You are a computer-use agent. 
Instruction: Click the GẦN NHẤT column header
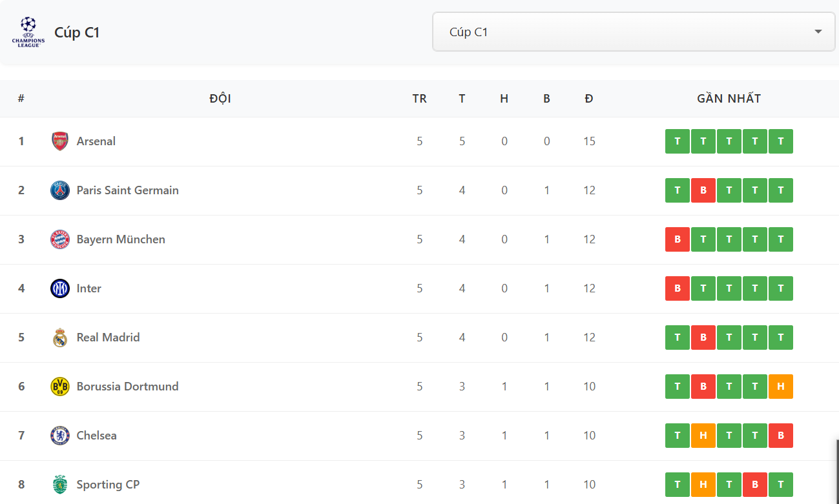click(x=729, y=99)
